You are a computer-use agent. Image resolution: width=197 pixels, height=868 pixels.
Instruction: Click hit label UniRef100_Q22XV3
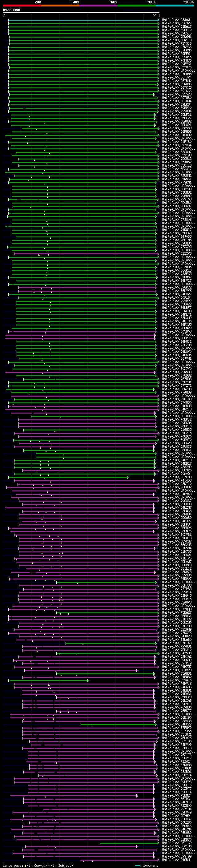(x=177, y=253)
